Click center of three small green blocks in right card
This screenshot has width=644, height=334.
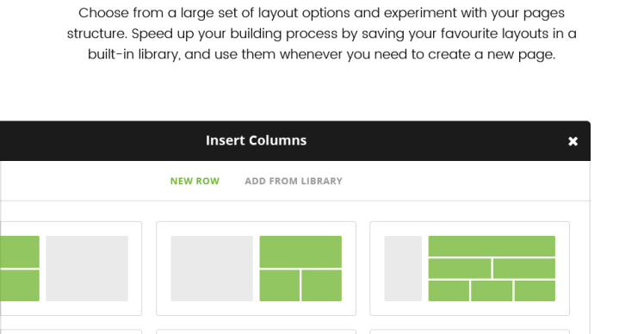pos(492,291)
